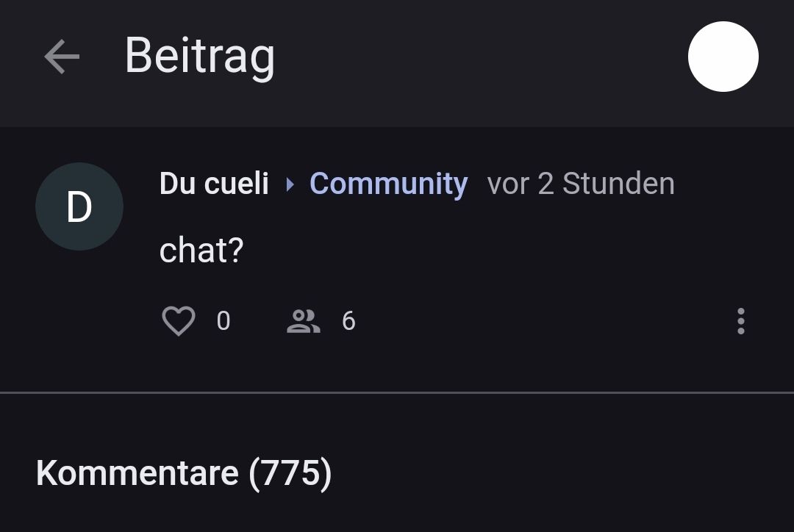Click the (775) comment count
The image size is (794, 532).
click(290, 472)
